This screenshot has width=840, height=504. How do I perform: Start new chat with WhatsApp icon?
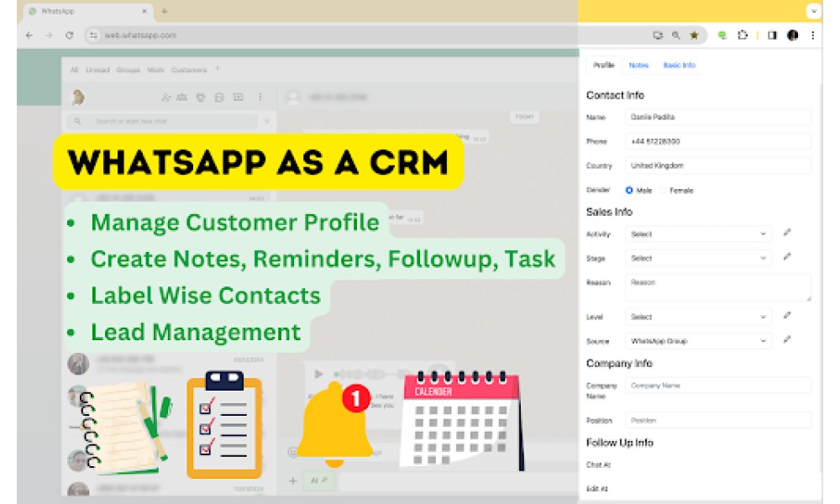239,97
